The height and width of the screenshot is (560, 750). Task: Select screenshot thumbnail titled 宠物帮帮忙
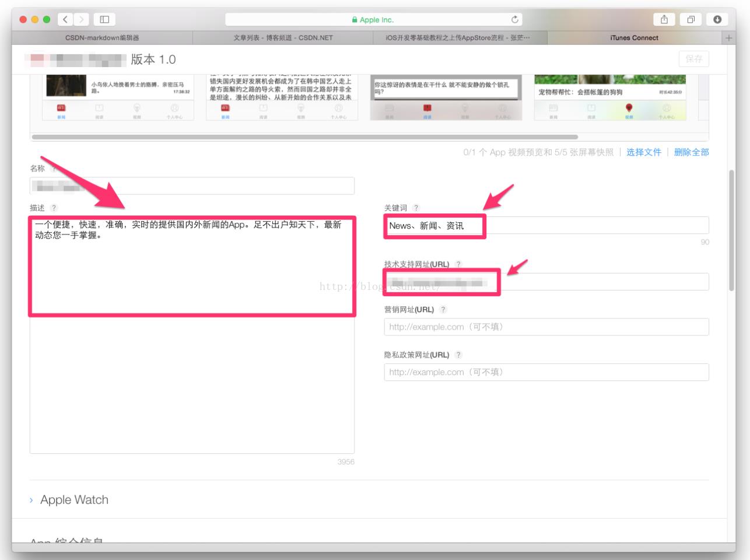[610, 97]
